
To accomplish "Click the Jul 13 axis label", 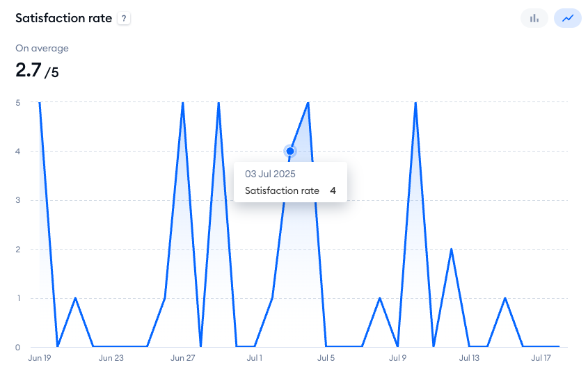I will [469, 358].
